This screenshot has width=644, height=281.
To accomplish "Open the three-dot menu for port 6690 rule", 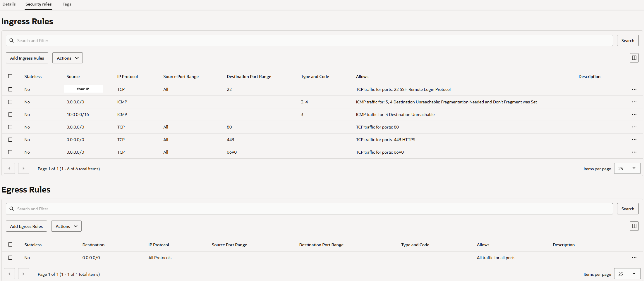I will 634,152.
